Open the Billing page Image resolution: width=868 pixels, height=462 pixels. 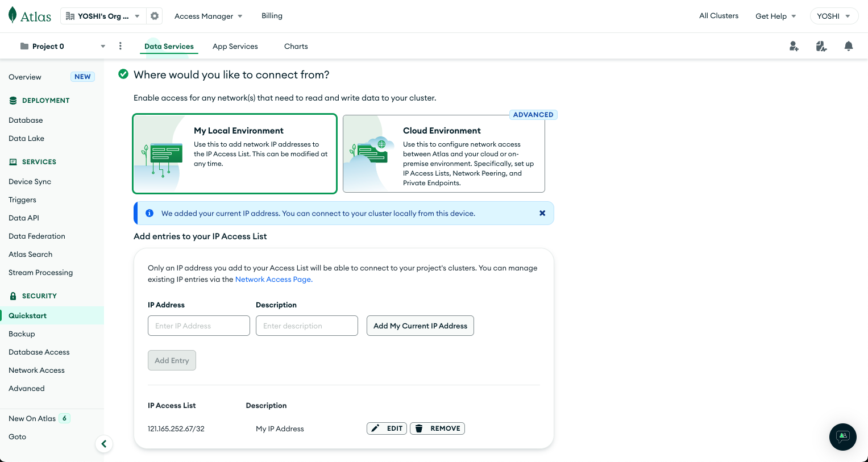pos(272,15)
